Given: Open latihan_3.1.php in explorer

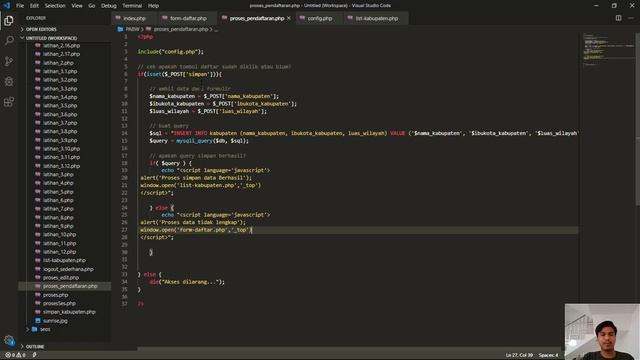Looking at the screenshot, I should point(60,71).
